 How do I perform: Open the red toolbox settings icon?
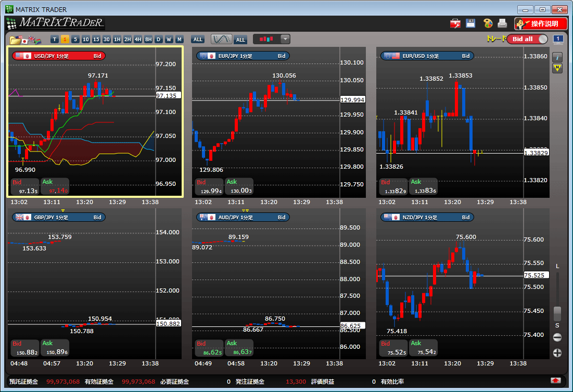[x=455, y=24]
